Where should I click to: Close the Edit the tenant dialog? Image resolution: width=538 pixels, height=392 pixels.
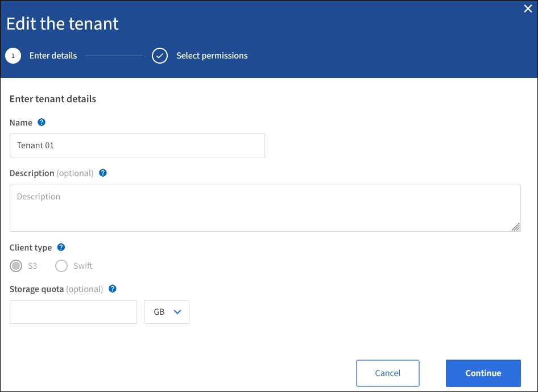point(528,9)
